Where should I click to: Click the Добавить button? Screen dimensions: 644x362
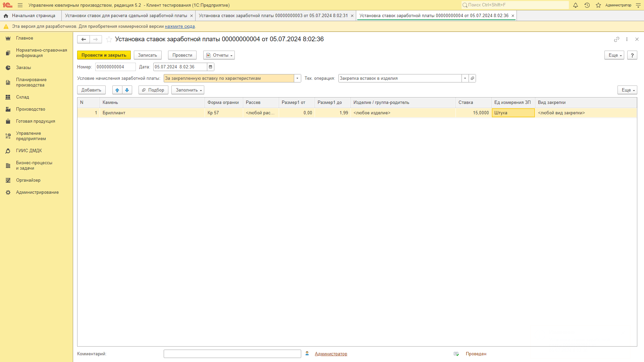click(x=91, y=90)
